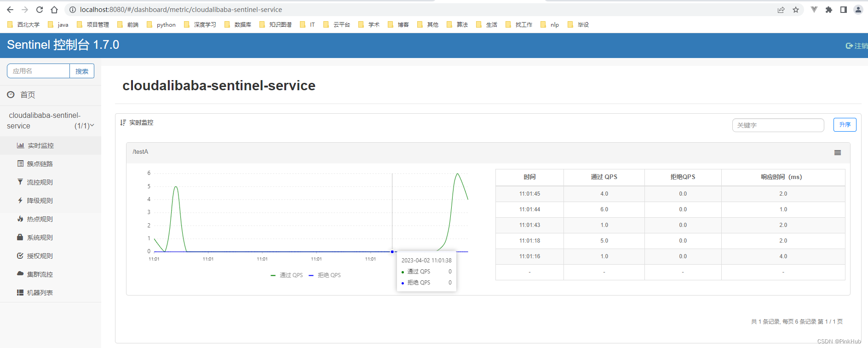This screenshot has height=348, width=868.
Task: Reload the current page
Action: pyautogui.click(x=40, y=10)
